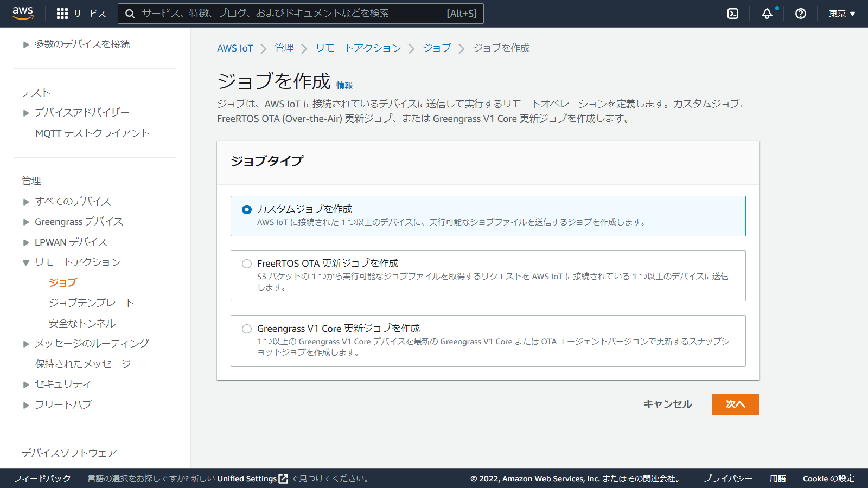Select the カスタムジョブを作成 radio option
The image size is (868, 488).
pyautogui.click(x=247, y=209)
